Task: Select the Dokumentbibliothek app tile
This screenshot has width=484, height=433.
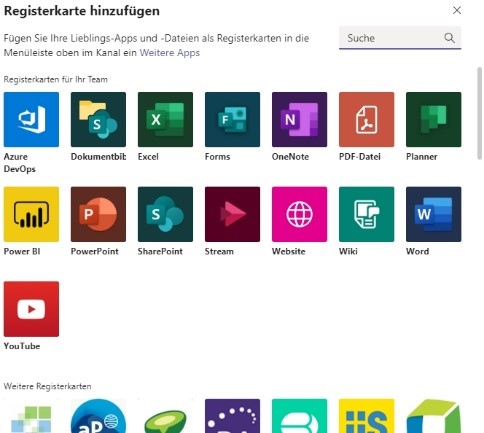Action: [x=98, y=119]
